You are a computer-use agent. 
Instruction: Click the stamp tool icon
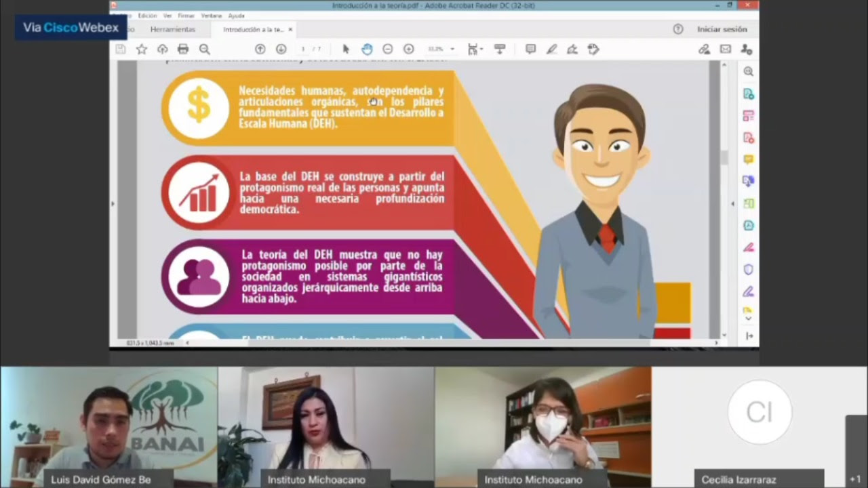coord(593,49)
